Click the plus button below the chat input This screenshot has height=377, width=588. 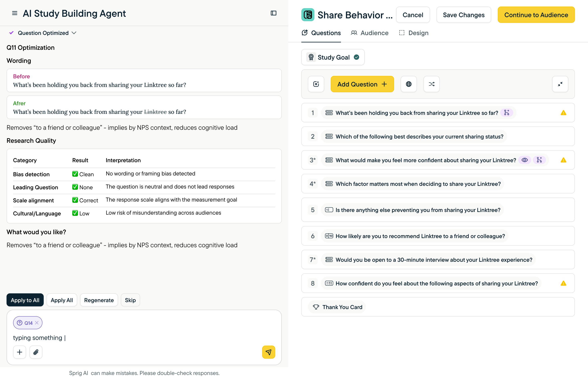(20, 352)
